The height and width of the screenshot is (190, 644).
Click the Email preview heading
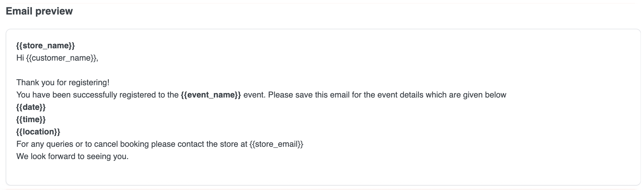39,11
